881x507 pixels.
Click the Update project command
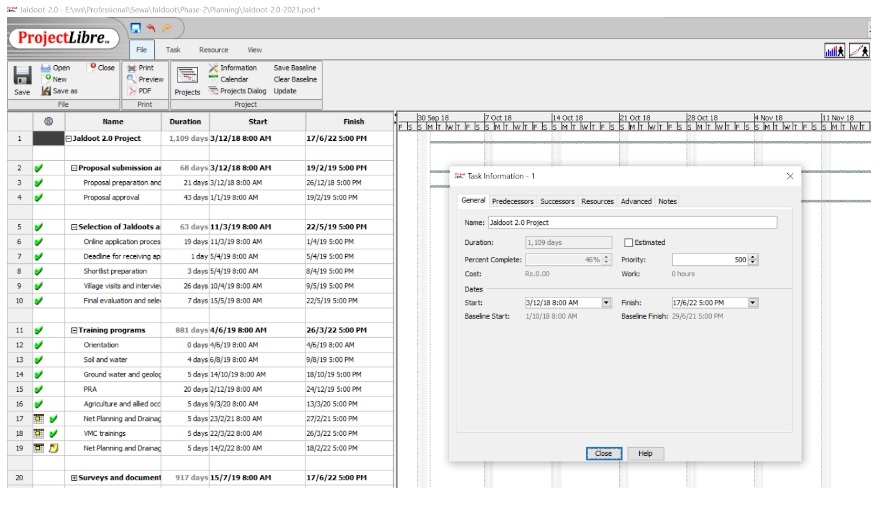[285, 91]
